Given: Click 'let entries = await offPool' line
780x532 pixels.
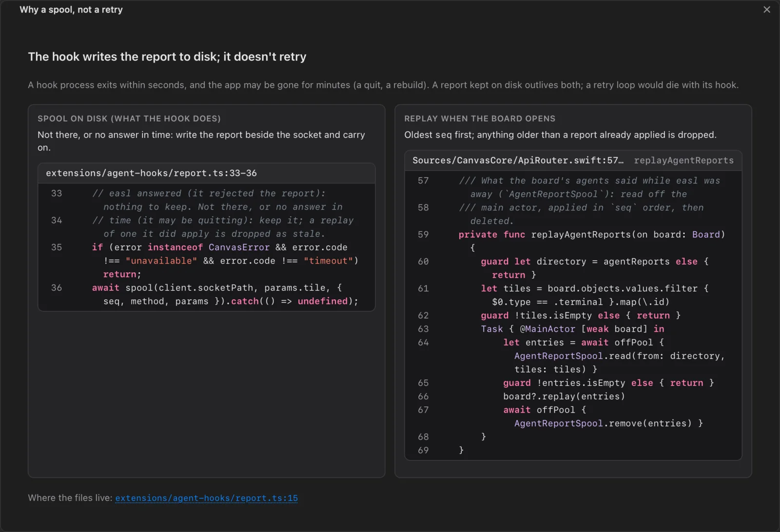Looking at the screenshot, I should pos(584,342).
